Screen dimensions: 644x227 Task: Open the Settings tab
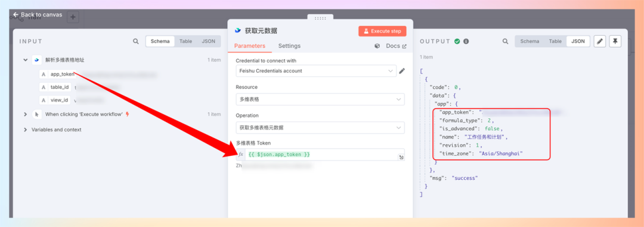pos(289,46)
